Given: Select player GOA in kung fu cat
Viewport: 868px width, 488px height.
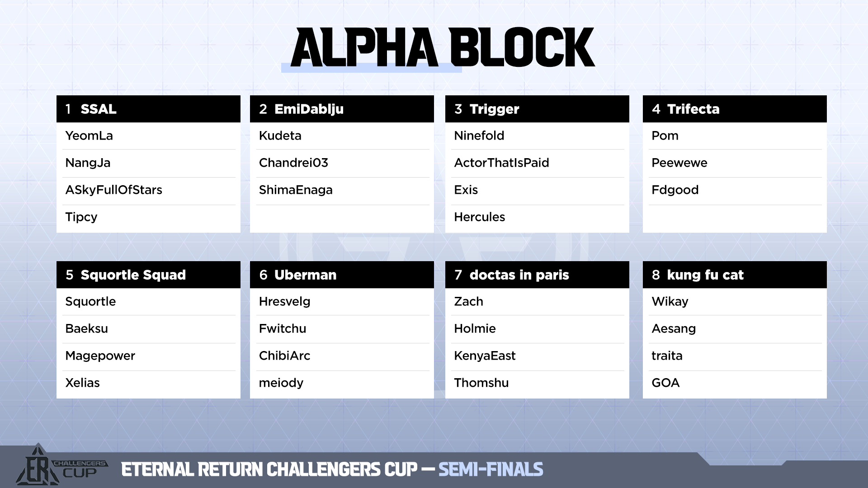Looking at the screenshot, I should 665,383.
